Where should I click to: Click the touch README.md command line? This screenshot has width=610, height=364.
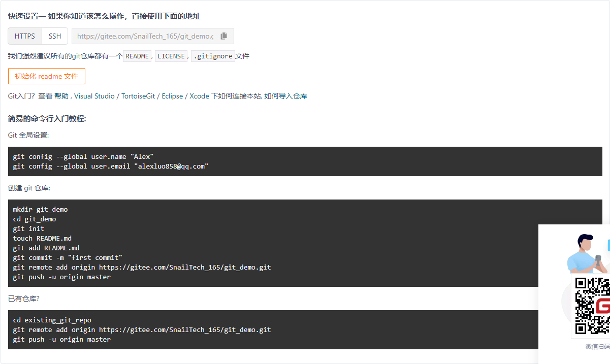[42, 238]
